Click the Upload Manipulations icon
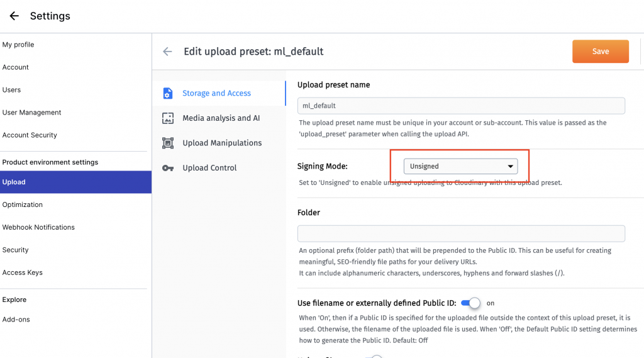This screenshot has height=358, width=644. 167,143
